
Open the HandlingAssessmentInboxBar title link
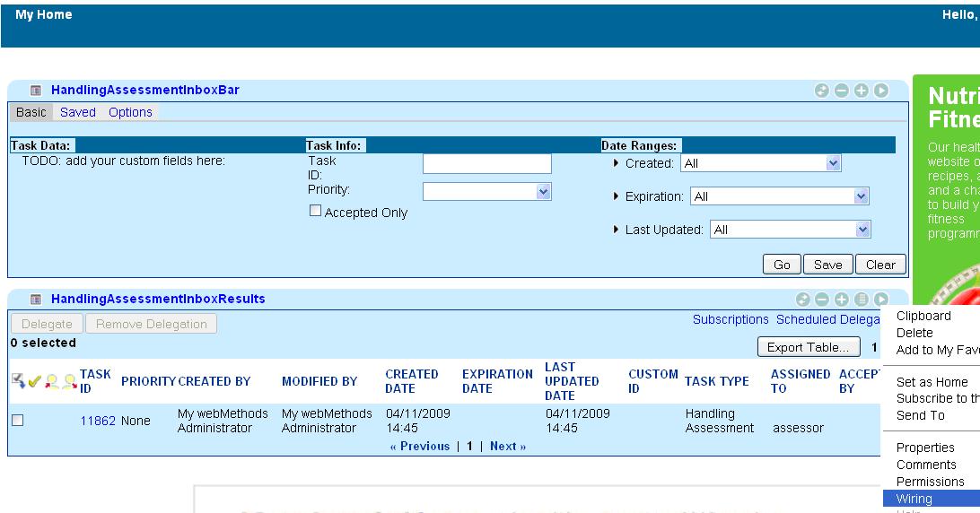145,90
